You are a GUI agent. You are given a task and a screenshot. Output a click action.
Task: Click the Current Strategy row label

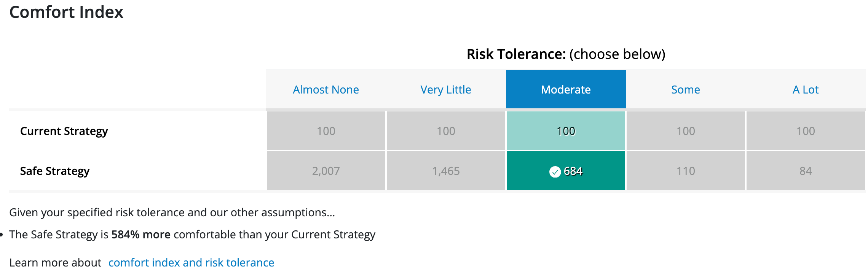click(64, 131)
